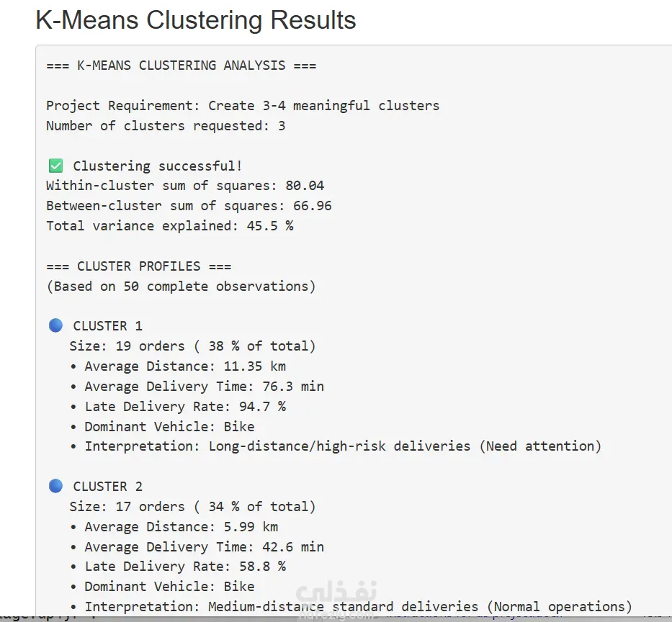This screenshot has width=672, height=622.
Task: Click the blue circle beside CLUSTER 2
Action: coord(55,486)
